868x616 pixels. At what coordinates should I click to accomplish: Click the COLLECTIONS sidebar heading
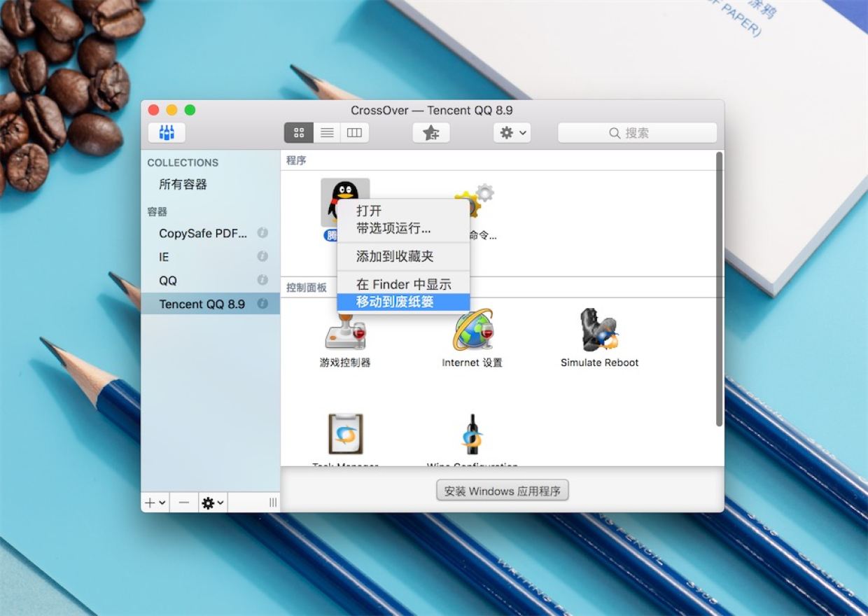pyautogui.click(x=183, y=162)
